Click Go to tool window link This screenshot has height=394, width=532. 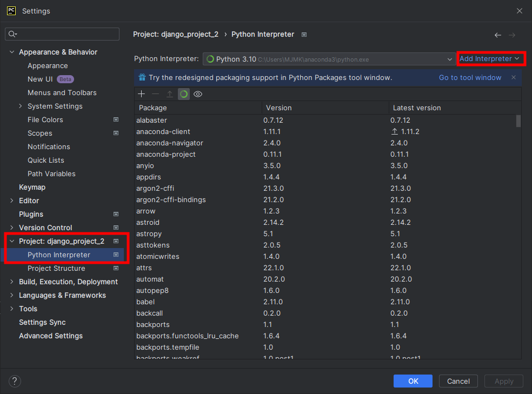[x=470, y=78]
